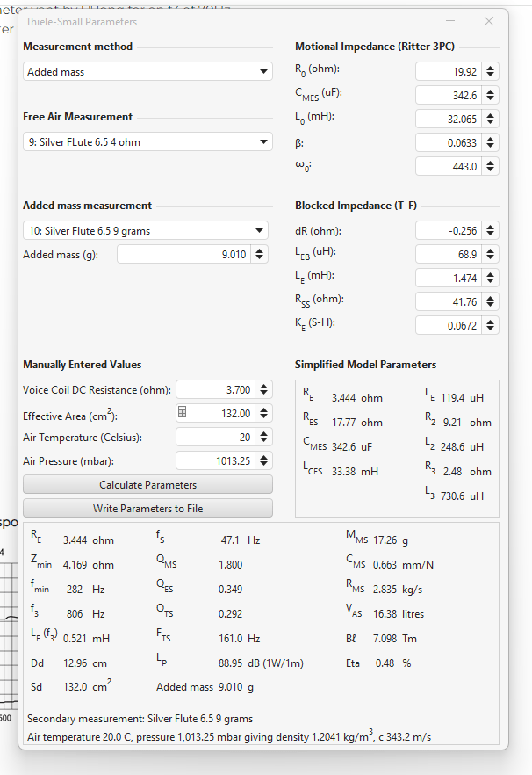Click the R0 (ohm) value field
This screenshot has height=775, width=532.
point(449,72)
